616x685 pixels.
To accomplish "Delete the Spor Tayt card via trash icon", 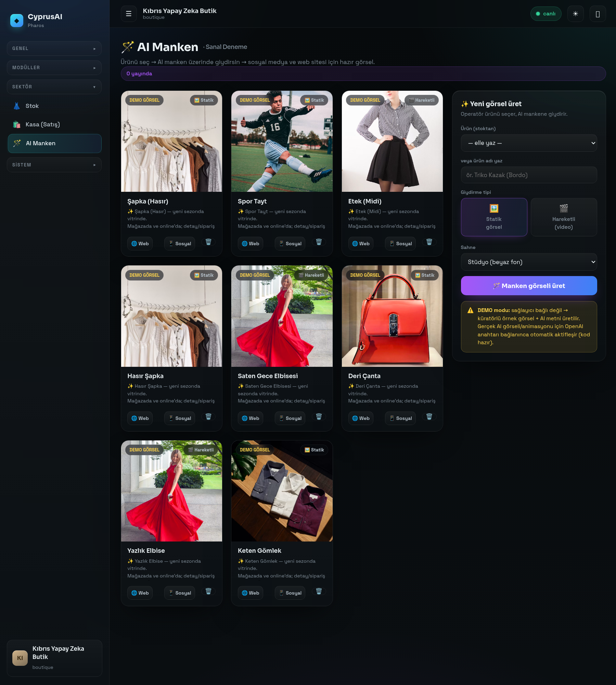I will point(319,242).
